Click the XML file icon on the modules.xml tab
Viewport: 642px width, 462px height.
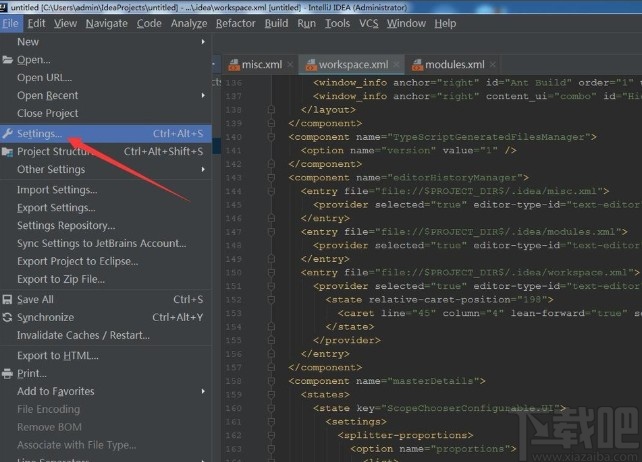(x=416, y=65)
